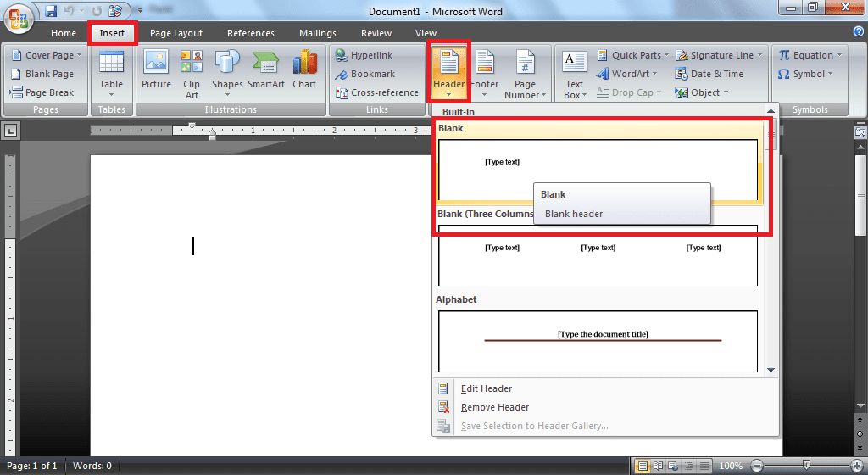Select the Alphabet header thumbnail

point(598,341)
